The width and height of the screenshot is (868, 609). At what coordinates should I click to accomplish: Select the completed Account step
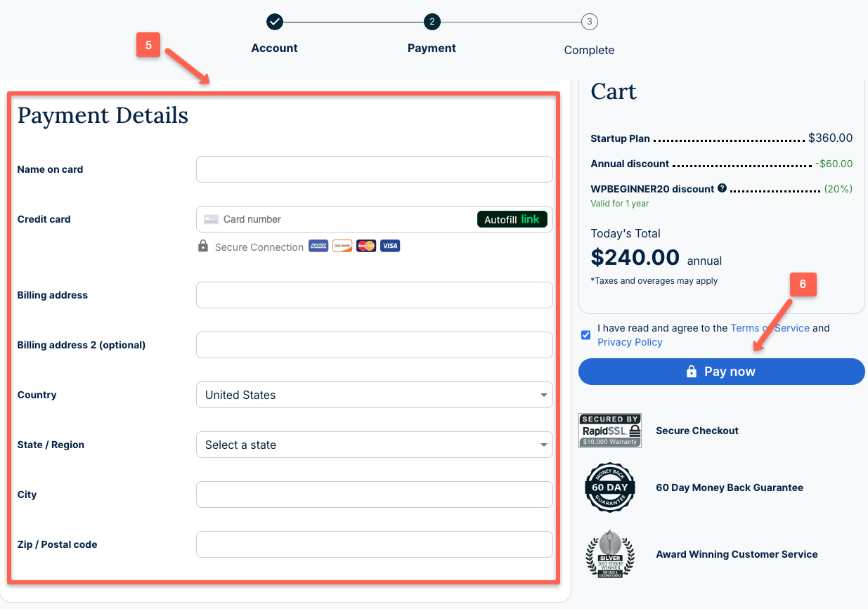274,22
